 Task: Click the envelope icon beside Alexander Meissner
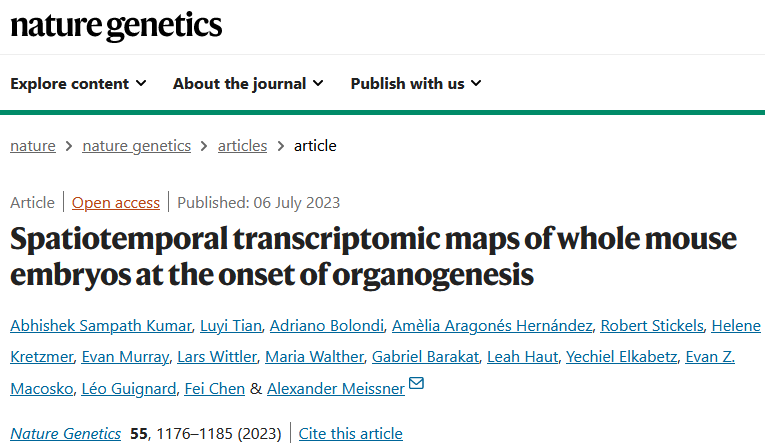416,385
